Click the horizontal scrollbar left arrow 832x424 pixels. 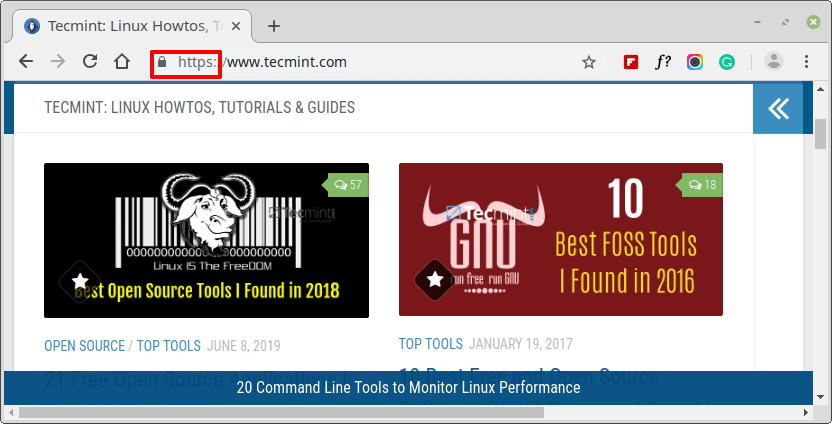(10, 412)
